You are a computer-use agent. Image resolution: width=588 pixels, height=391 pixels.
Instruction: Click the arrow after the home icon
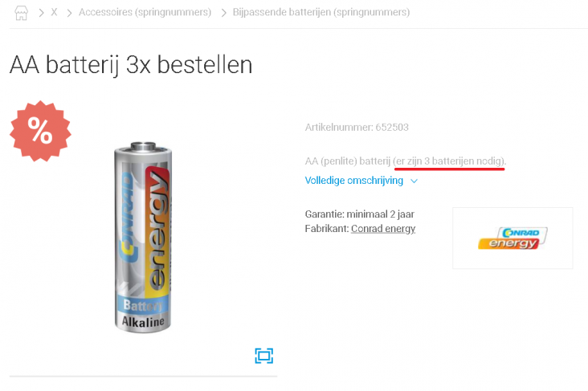click(x=41, y=13)
